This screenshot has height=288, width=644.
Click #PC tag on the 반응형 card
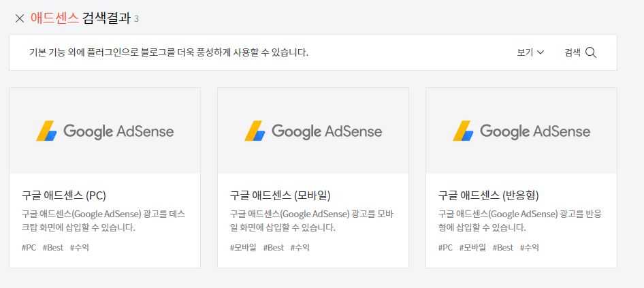click(445, 248)
